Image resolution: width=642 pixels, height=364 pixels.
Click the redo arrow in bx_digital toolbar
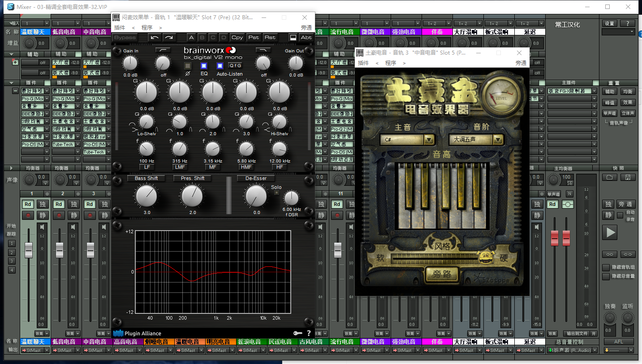coord(168,38)
